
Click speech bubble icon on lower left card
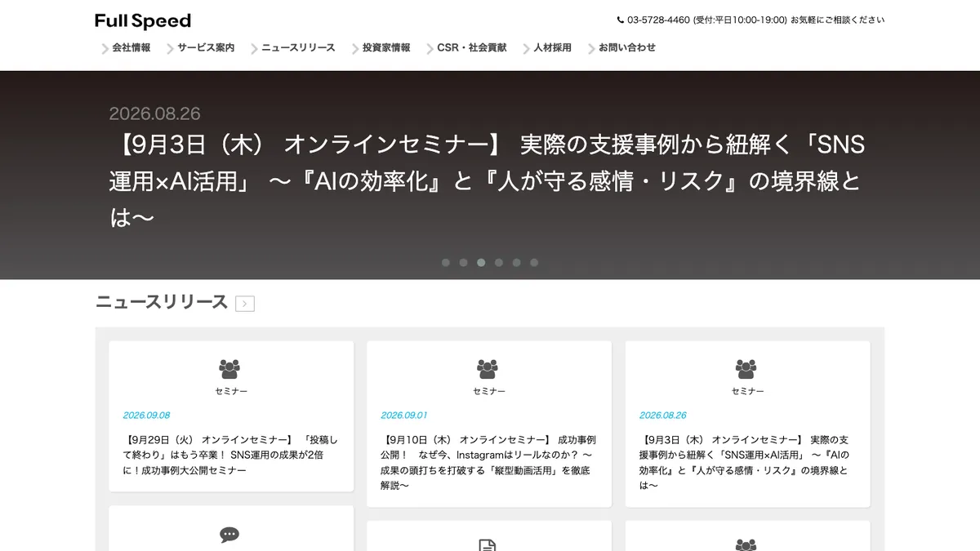[x=229, y=535]
